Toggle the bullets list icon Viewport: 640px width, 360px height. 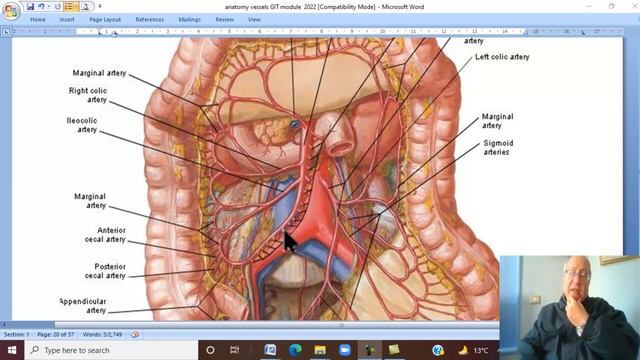tap(68, 7)
